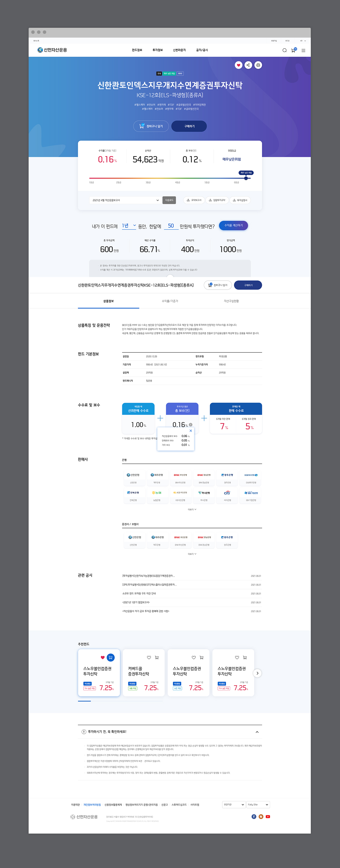Open the 투자정보 menu
The height and width of the screenshot is (868, 340).
pos(158,50)
